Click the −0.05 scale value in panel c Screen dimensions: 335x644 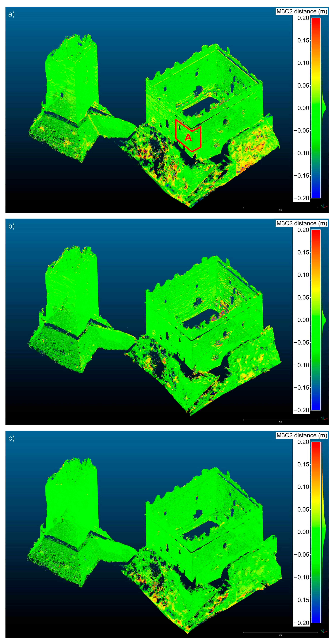(301, 555)
